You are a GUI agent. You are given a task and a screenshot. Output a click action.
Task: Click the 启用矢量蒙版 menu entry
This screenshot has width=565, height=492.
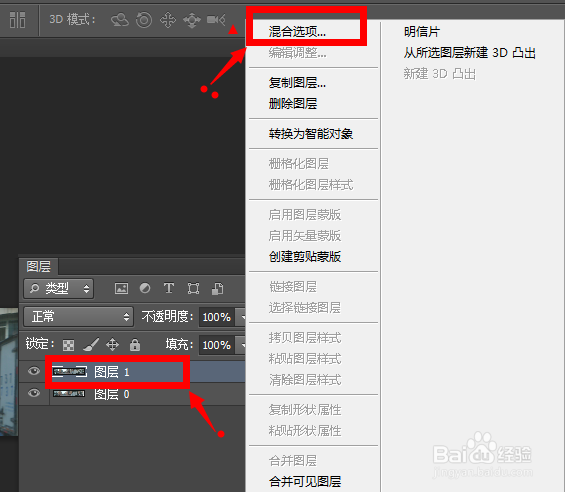point(305,236)
